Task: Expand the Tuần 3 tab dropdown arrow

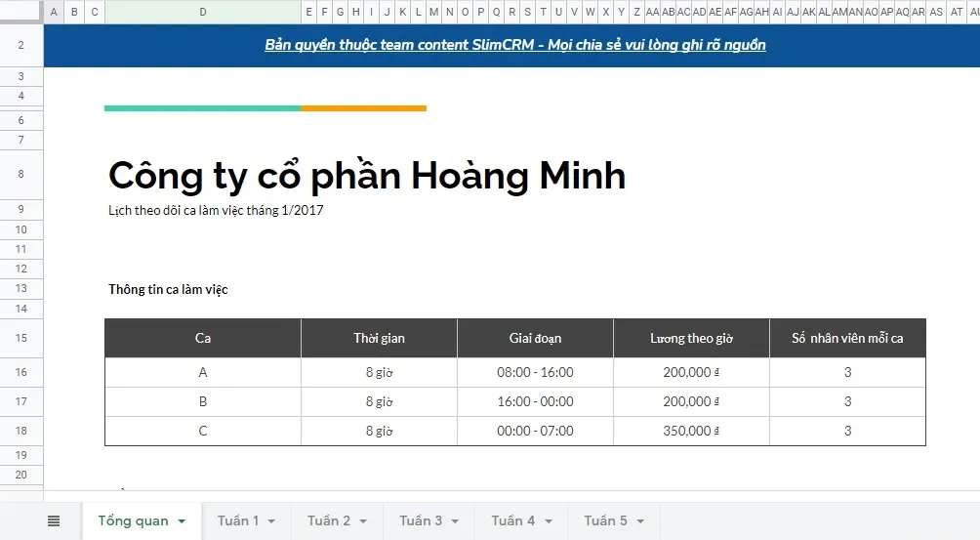Action: tap(455, 521)
